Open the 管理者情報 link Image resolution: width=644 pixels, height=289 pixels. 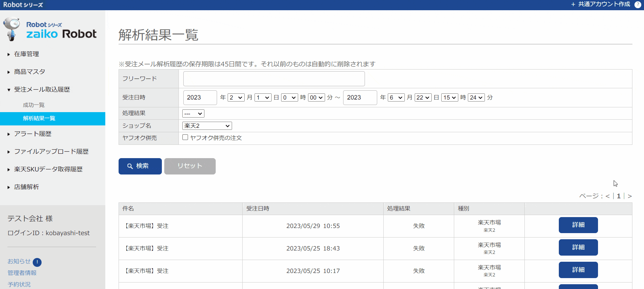22,273
